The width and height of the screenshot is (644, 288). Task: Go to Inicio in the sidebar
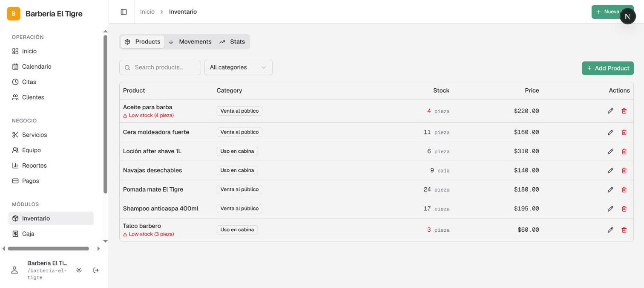(x=51, y=51)
